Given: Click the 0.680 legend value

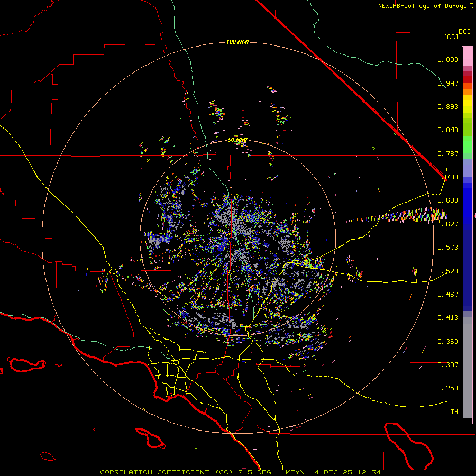Looking at the screenshot, I should (448, 200).
